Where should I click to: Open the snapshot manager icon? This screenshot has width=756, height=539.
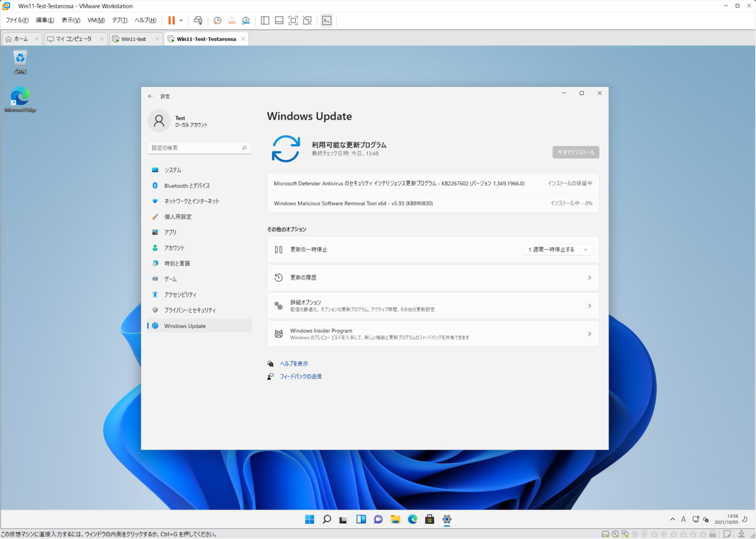(246, 20)
